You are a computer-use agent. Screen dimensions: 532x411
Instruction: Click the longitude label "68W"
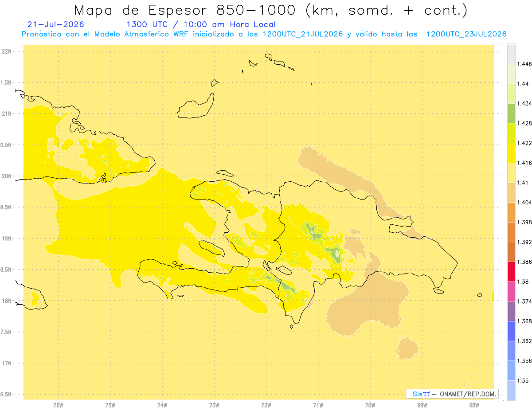point(474,405)
